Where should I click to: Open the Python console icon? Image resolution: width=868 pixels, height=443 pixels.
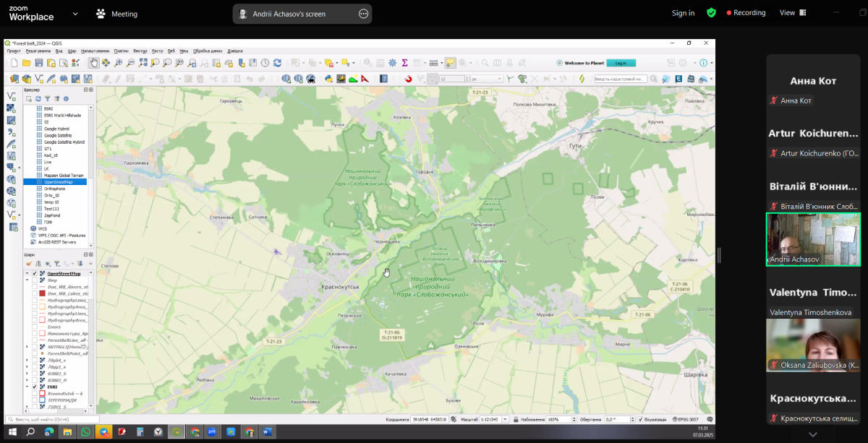(x=328, y=79)
